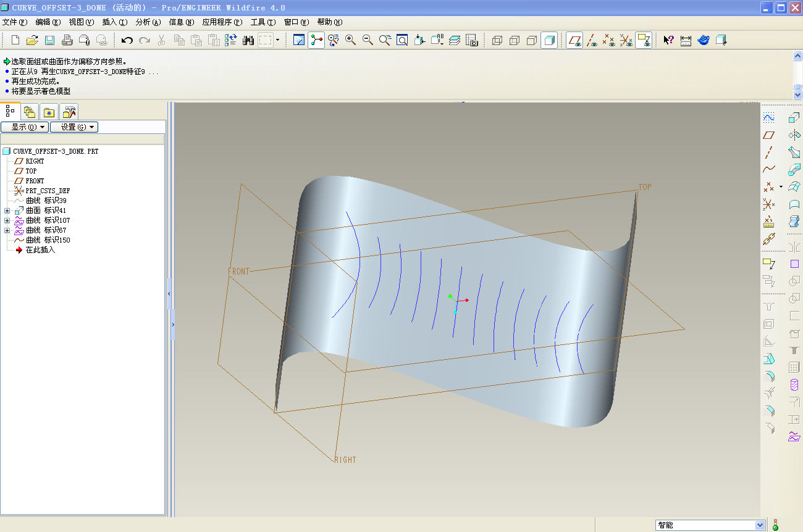This screenshot has width=803, height=532.
Task: Switch to Shading display mode
Action: tap(549, 40)
